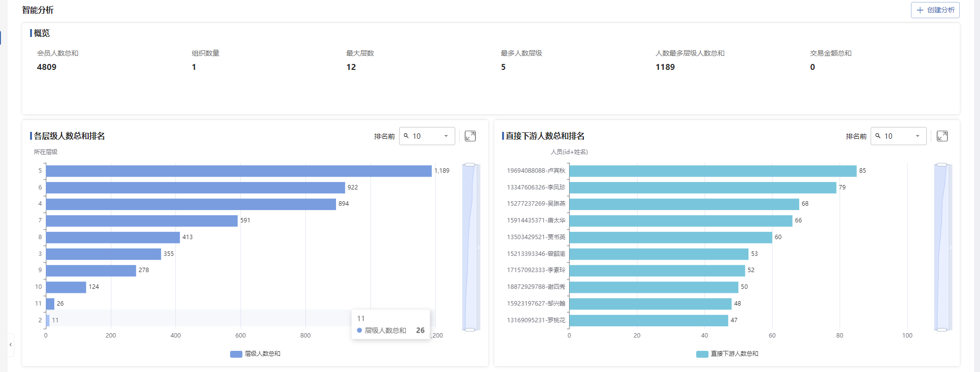
Task: Click the value 26 in chart tooltip
Action: tap(420, 330)
